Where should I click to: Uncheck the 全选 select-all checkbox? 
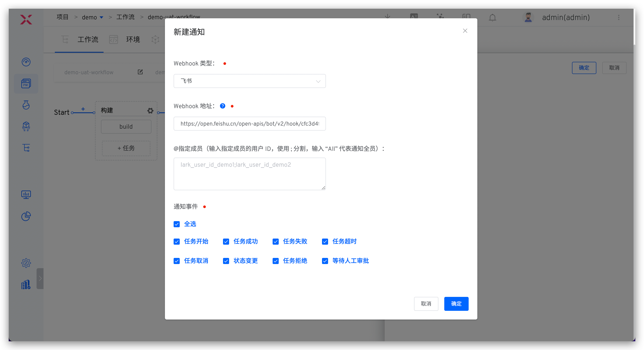point(177,224)
